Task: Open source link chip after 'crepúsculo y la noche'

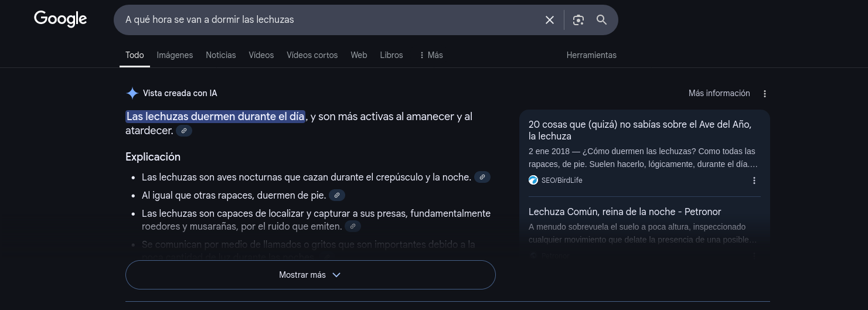Action: point(482,177)
